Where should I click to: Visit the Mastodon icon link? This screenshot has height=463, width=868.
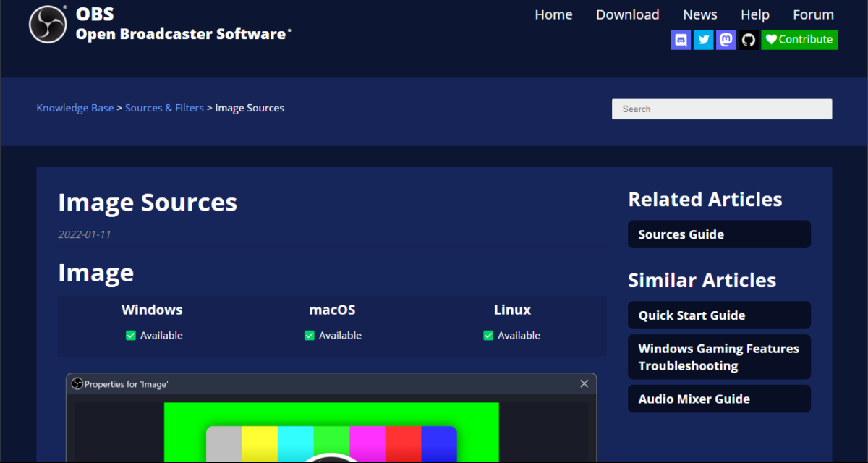coord(726,40)
